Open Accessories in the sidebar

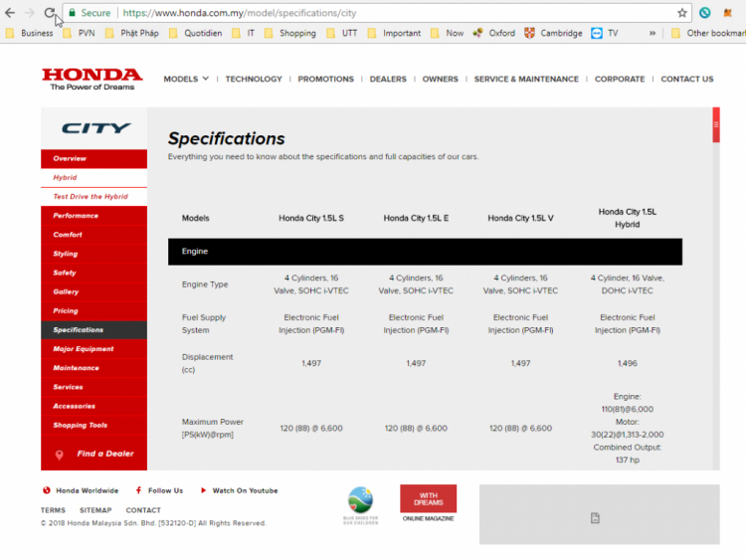93,406
